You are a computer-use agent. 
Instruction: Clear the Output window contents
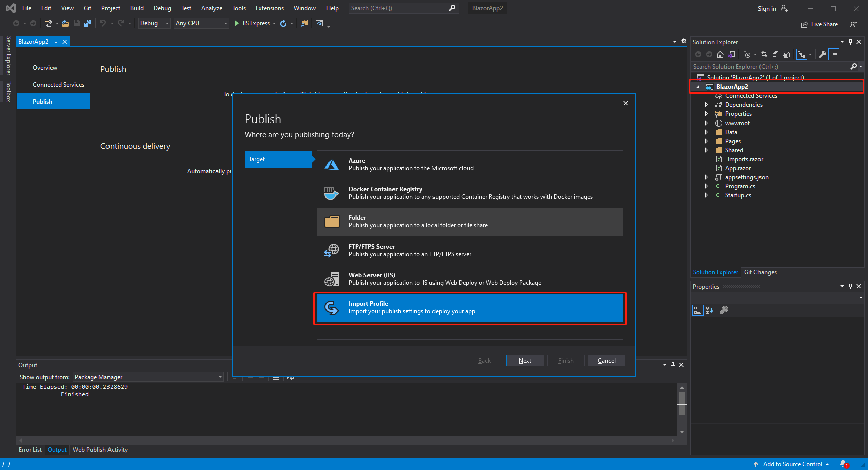276,378
